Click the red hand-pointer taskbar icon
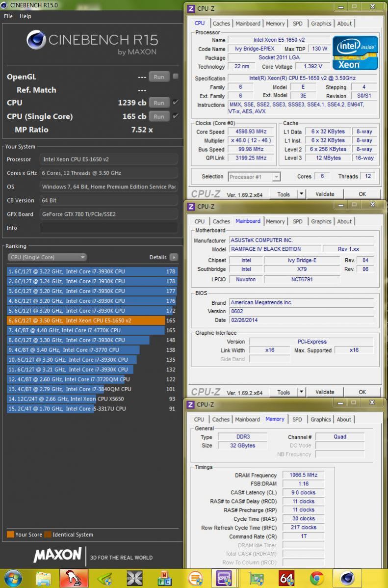The image size is (388, 588). click(74, 579)
